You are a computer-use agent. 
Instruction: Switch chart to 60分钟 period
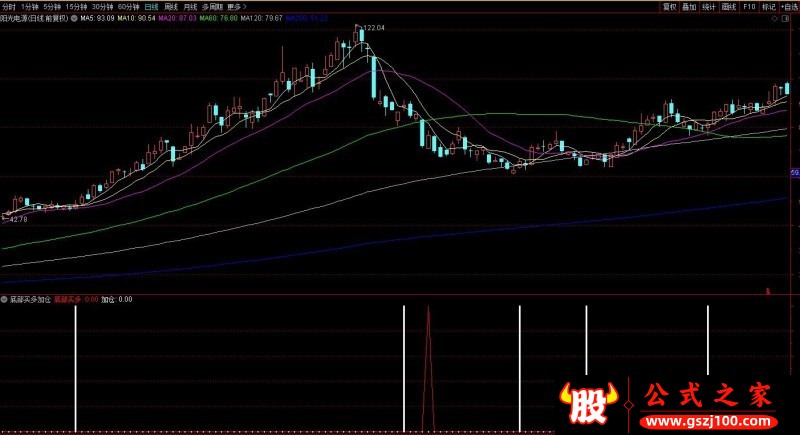[129, 6]
